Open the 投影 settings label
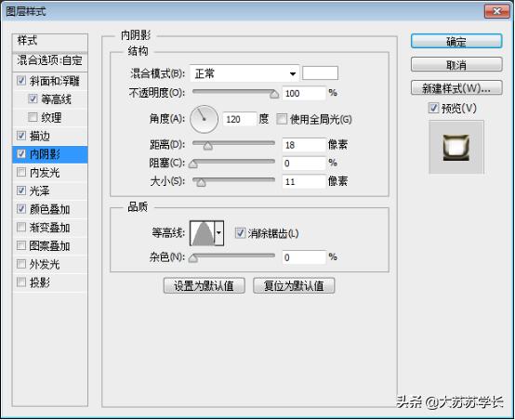 click(x=40, y=282)
